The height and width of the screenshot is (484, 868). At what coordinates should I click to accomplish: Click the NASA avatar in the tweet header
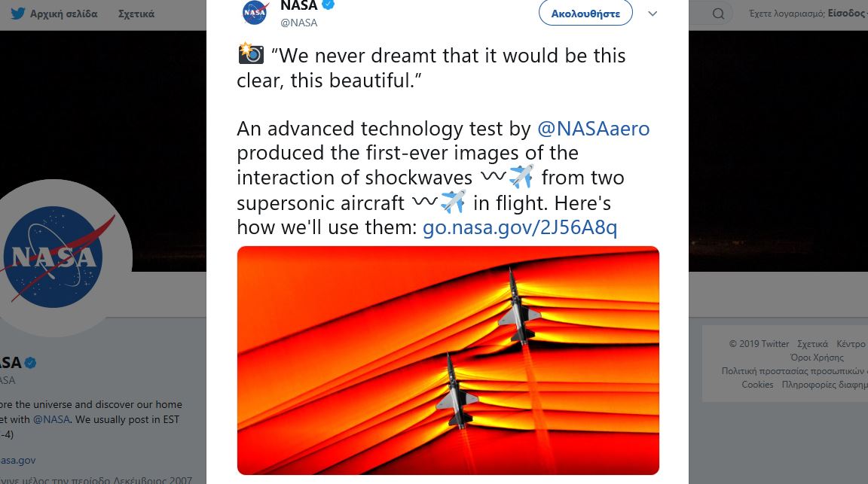255,12
